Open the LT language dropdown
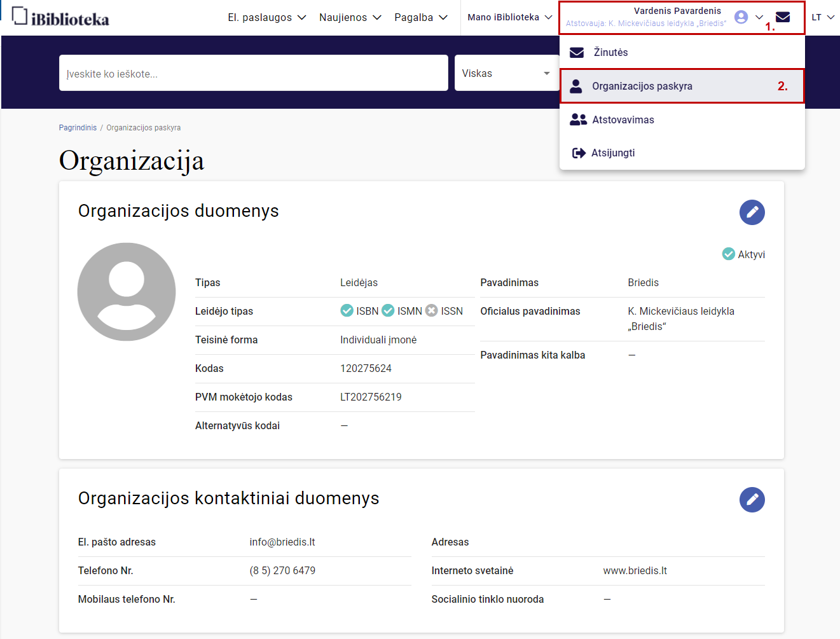Screen dimensions: 840x639 (823, 17)
